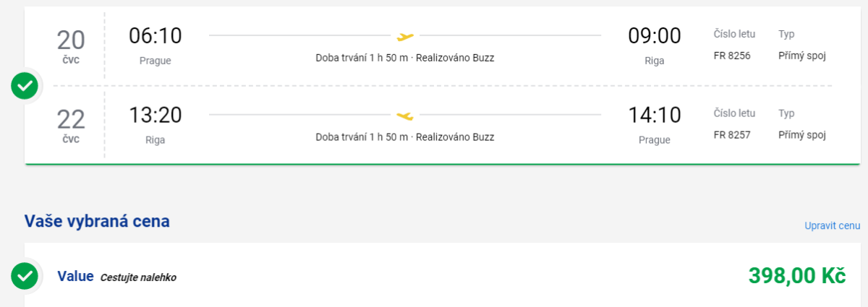This screenshot has width=868, height=307.
Task: Click Přímý spoj for flight FR 8257
Action: 802,135
